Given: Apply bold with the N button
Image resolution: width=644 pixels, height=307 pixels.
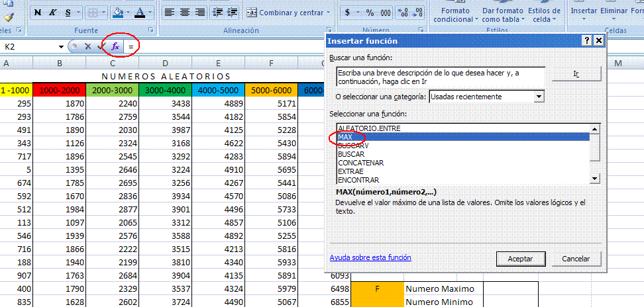Looking at the screenshot, I should click(x=37, y=13).
